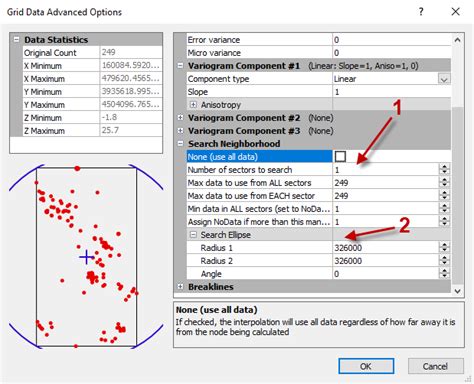Select the X Minimum row
This screenshot has width=474, height=384.
coord(92,66)
